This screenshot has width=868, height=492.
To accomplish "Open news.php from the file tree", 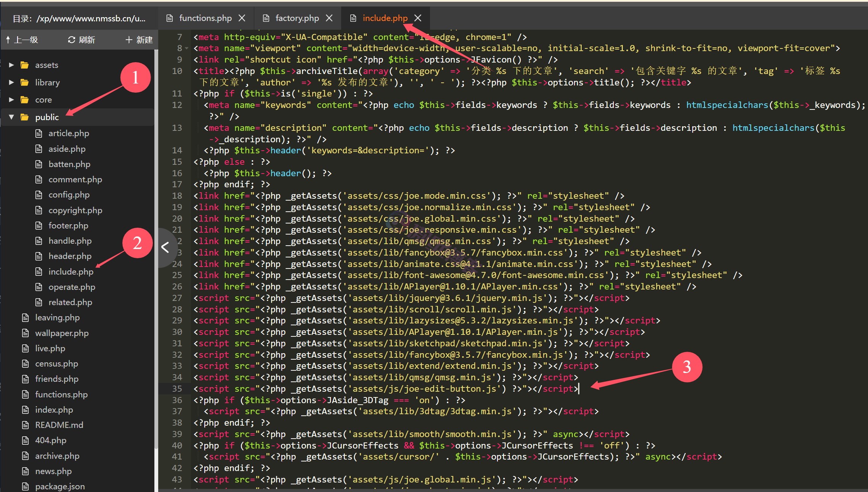I will 53,471.
